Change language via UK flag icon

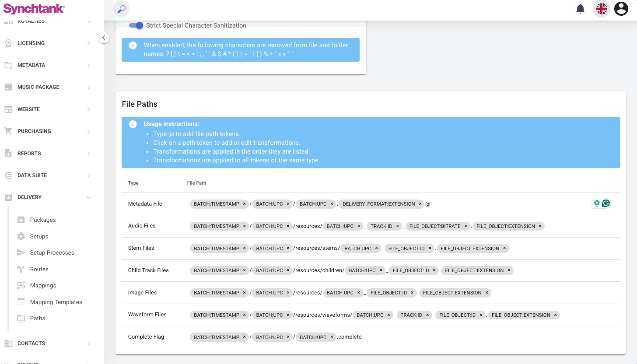coord(602,9)
